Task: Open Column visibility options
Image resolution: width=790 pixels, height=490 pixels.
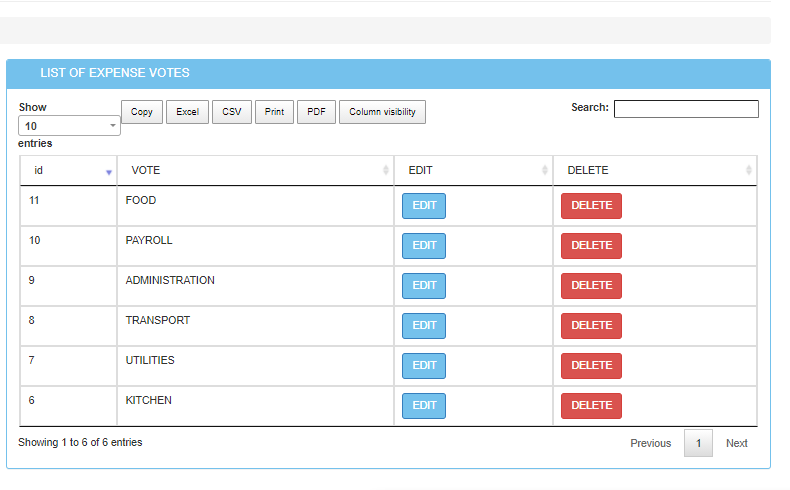Action: tap(382, 112)
